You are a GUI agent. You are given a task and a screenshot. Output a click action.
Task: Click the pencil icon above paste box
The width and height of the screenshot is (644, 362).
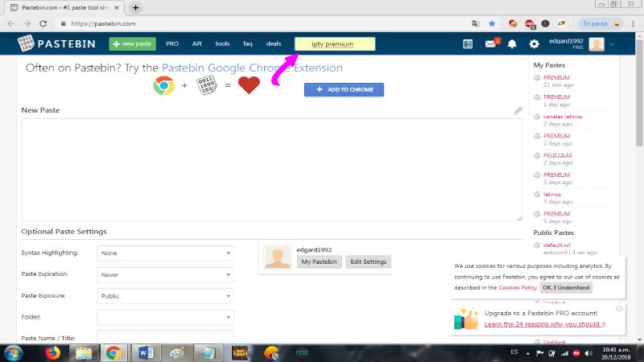click(x=518, y=111)
